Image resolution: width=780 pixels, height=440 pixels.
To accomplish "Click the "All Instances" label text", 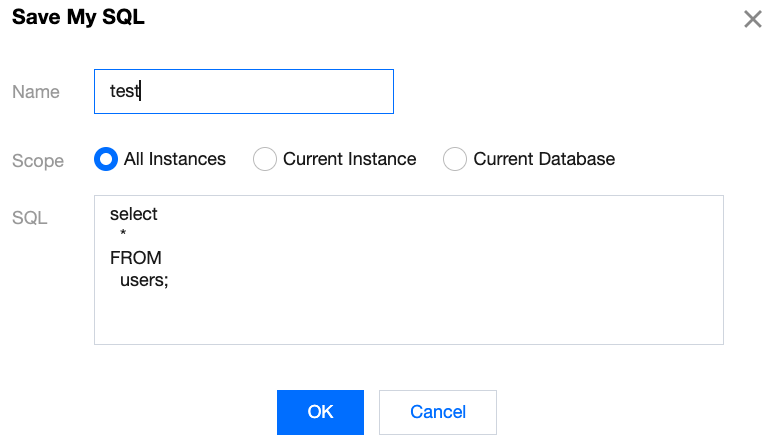I will 175,159.
